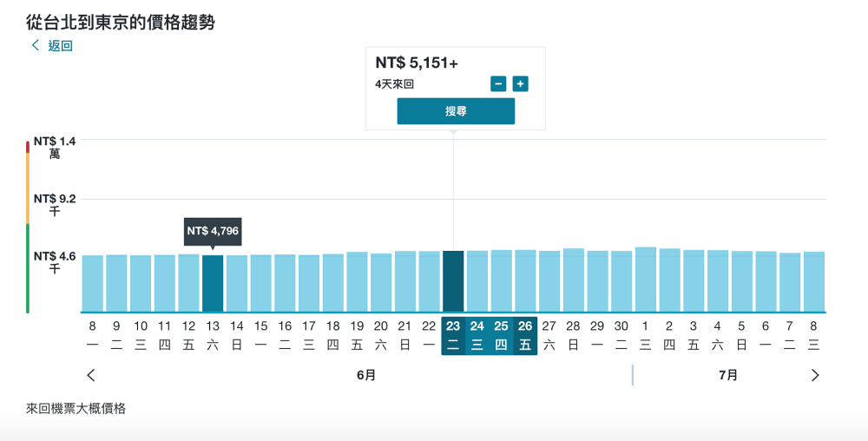Click the 7月 month label

(728, 375)
